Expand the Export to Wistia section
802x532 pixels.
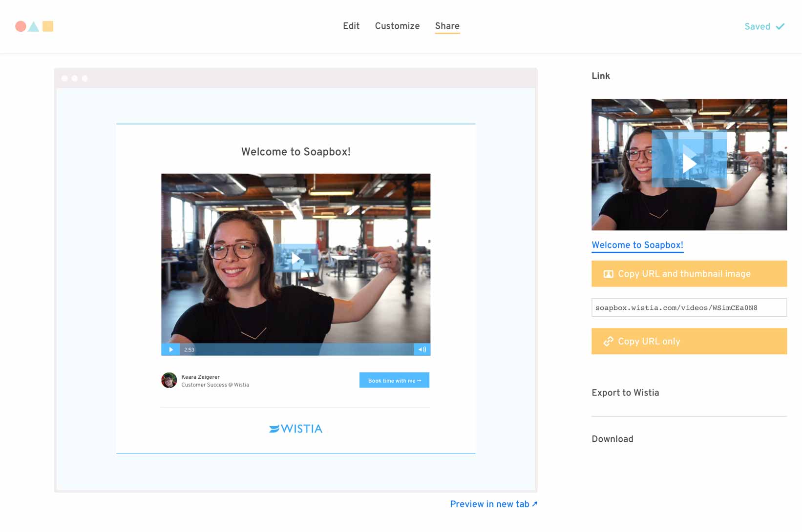point(625,393)
